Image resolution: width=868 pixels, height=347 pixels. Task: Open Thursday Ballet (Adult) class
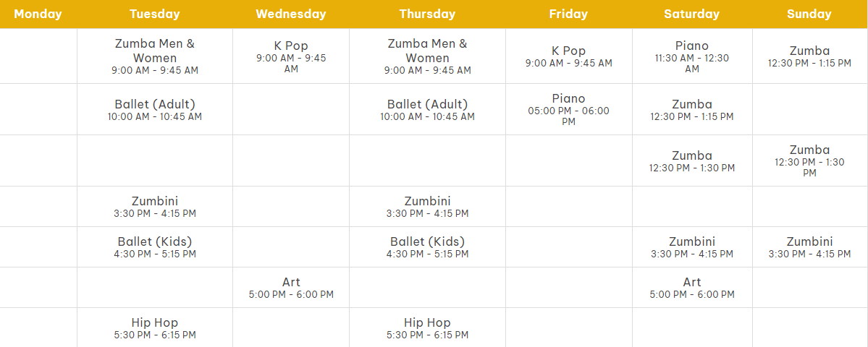427,109
